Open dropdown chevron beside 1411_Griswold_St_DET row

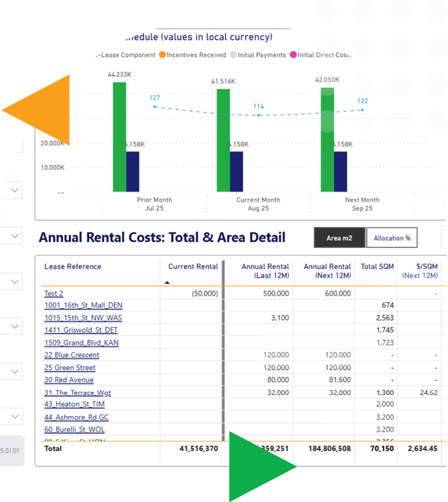(15, 327)
